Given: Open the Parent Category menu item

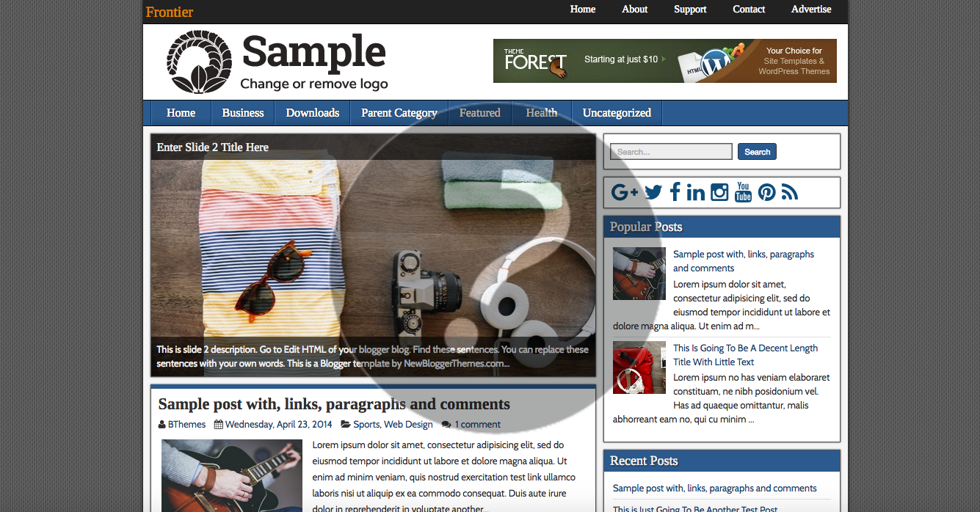Looking at the screenshot, I should click(x=399, y=113).
